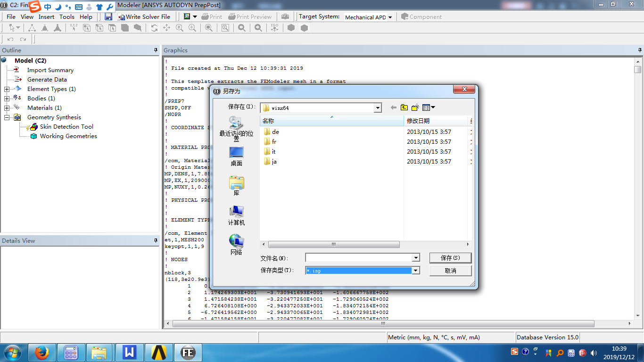Screen dimensions: 644x362
Task: Open the Tools menu
Action: pos(66,16)
